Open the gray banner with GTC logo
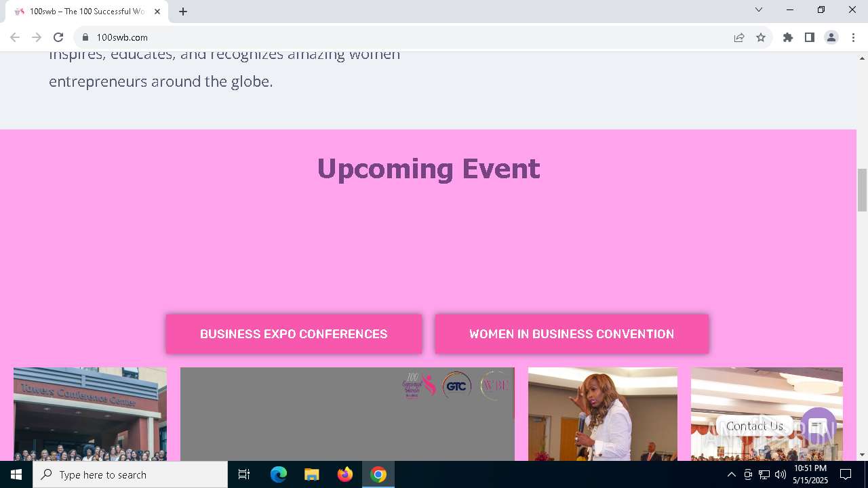Viewport: 868px width, 488px height. (x=347, y=414)
